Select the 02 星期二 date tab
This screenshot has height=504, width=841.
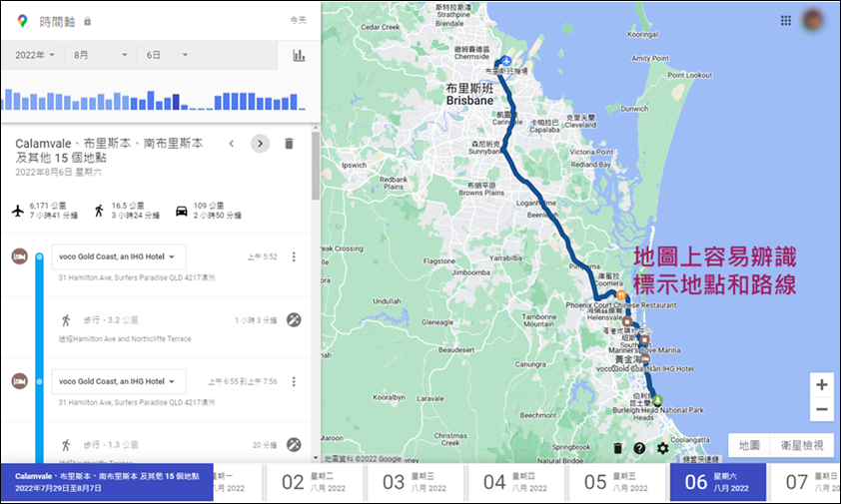pos(314,482)
